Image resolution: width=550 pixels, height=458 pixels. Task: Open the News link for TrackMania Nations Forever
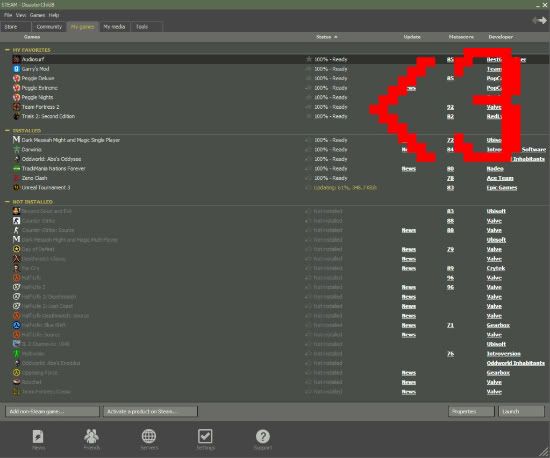(x=409, y=169)
